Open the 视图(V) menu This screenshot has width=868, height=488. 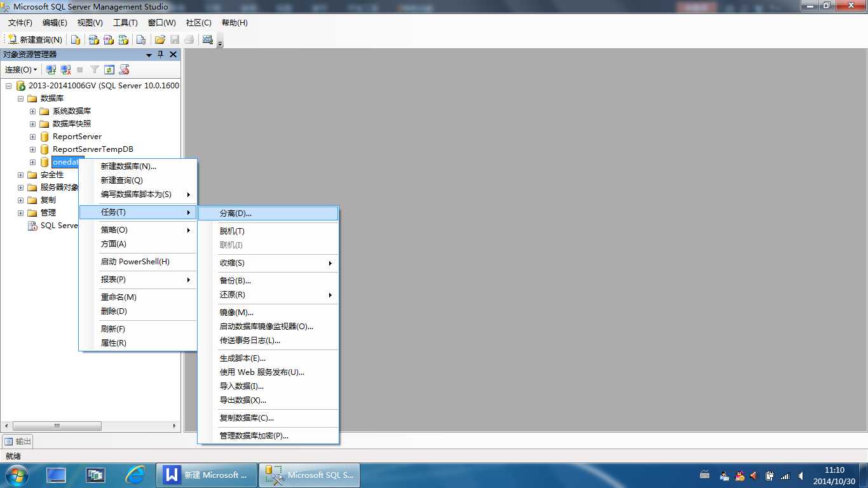point(90,22)
